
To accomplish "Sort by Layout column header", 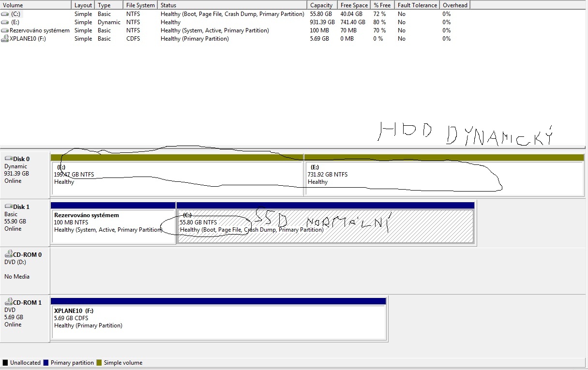I will tap(83, 5).
